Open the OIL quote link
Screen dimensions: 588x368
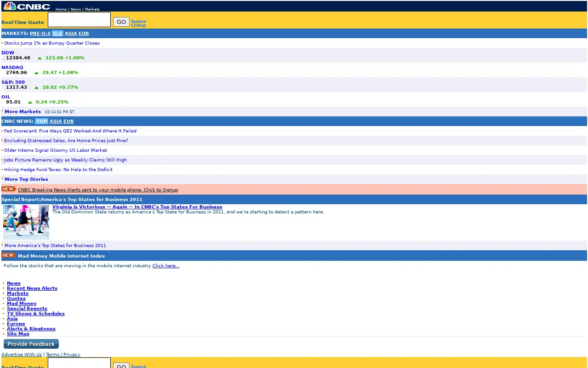pyautogui.click(x=6, y=97)
